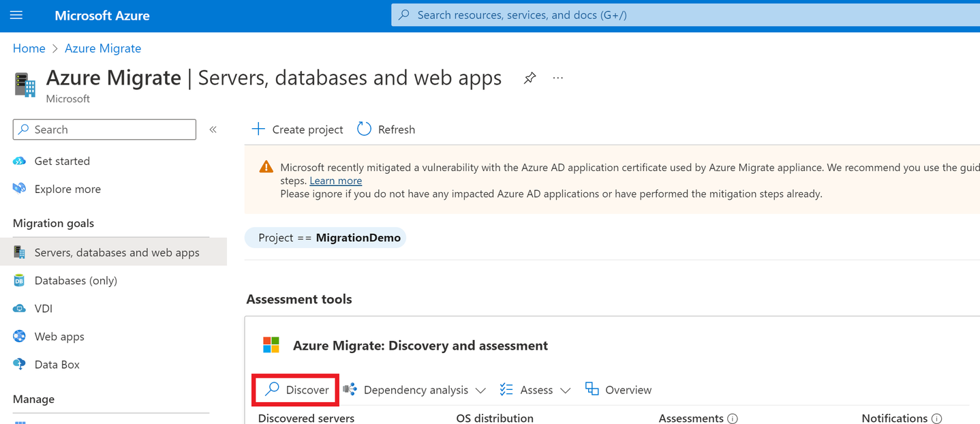This screenshot has height=424, width=980.
Task: Expand Dependency analysis chevron arrow
Action: [480, 391]
